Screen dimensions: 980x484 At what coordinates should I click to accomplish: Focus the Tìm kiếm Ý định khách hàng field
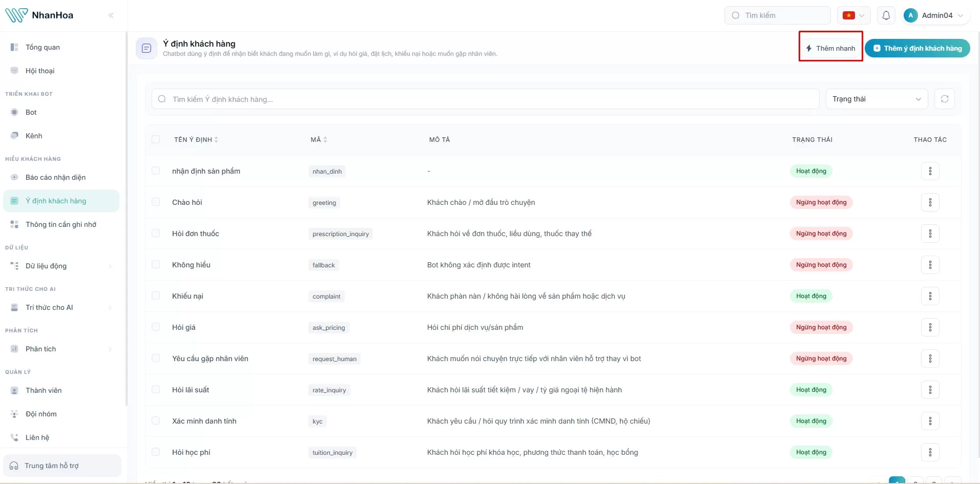[x=485, y=99]
